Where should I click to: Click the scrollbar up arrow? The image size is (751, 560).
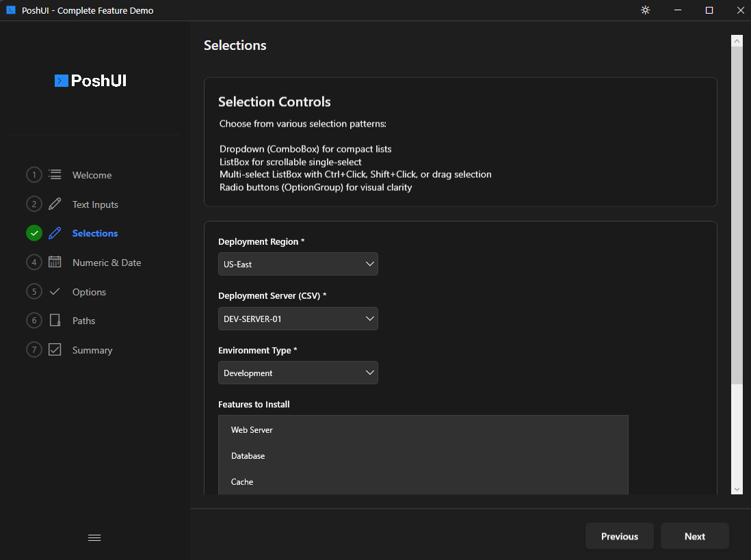(x=737, y=41)
